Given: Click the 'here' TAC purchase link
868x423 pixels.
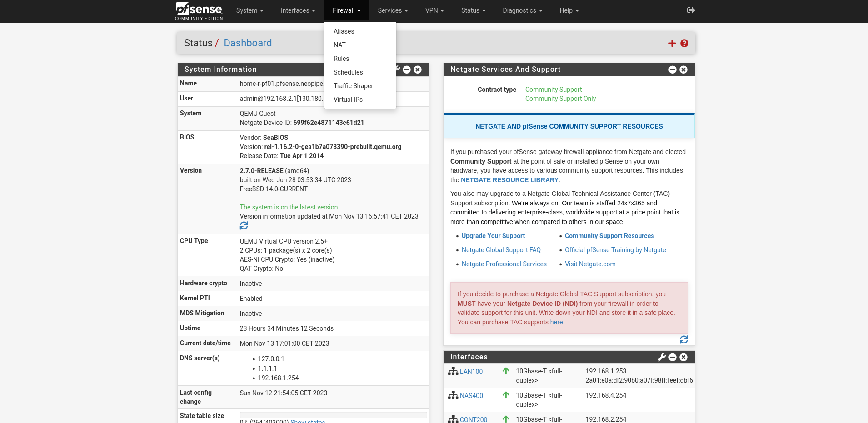Looking at the screenshot, I should (x=556, y=322).
